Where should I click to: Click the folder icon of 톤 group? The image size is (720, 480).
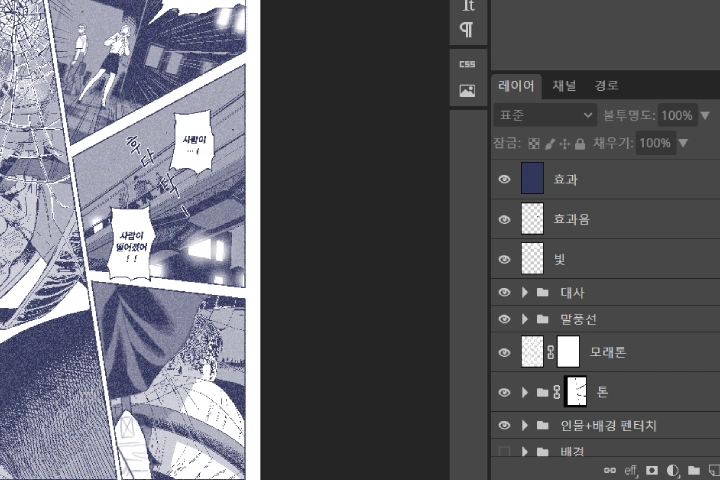[x=542, y=392]
